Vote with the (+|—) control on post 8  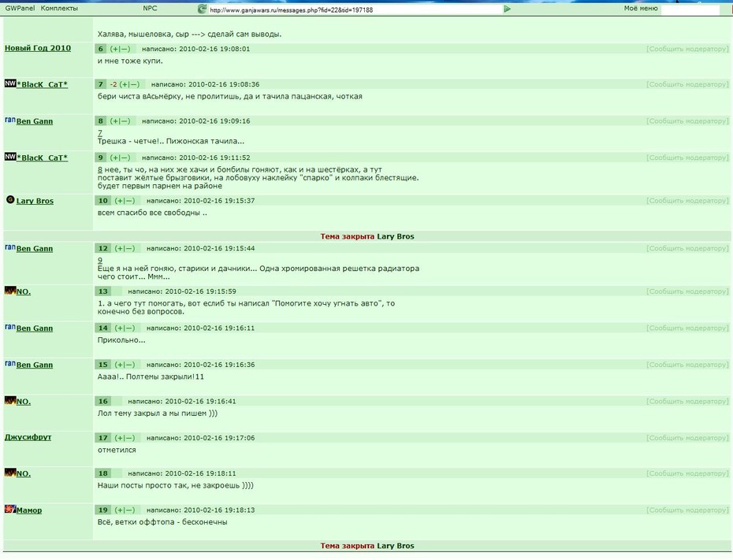coord(120,121)
